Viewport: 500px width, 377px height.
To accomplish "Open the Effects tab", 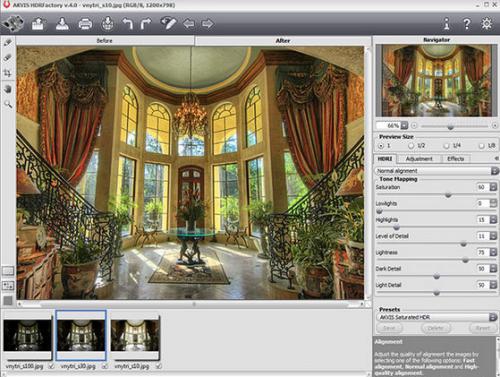I will click(x=455, y=159).
